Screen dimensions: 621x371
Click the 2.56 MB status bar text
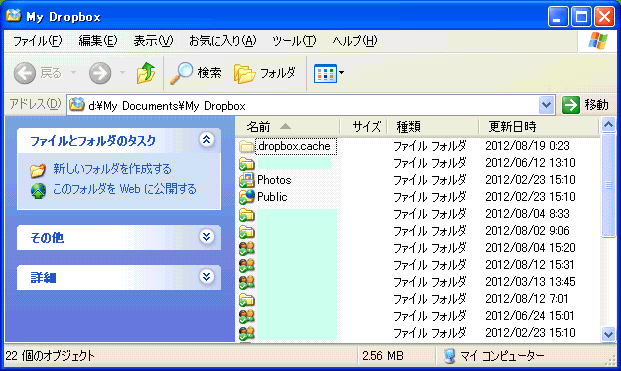[x=383, y=356]
